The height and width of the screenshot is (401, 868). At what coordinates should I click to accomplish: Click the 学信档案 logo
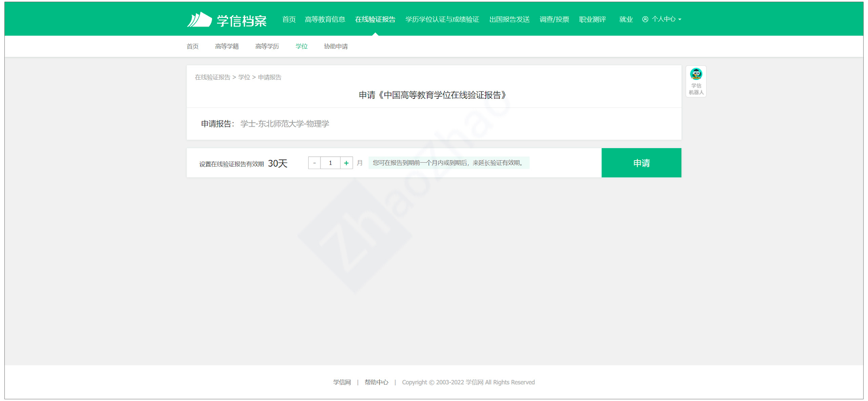227,20
